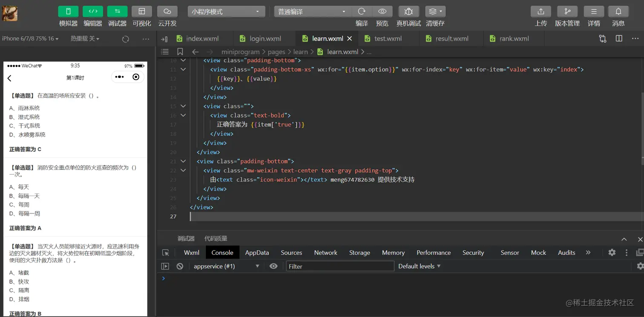The width and height of the screenshot is (644, 317).
Task: Toggle the debugger panel (调试器)
Action: pos(117,12)
